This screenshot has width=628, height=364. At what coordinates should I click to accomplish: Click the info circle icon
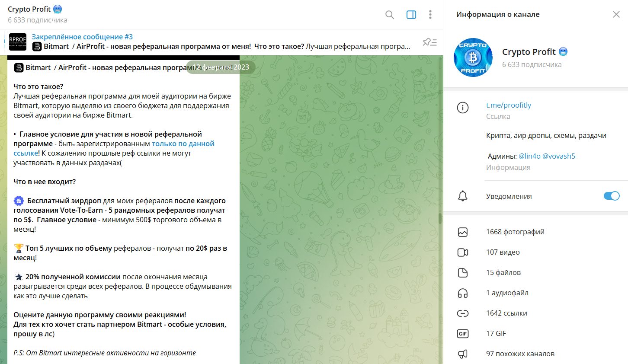(x=463, y=108)
